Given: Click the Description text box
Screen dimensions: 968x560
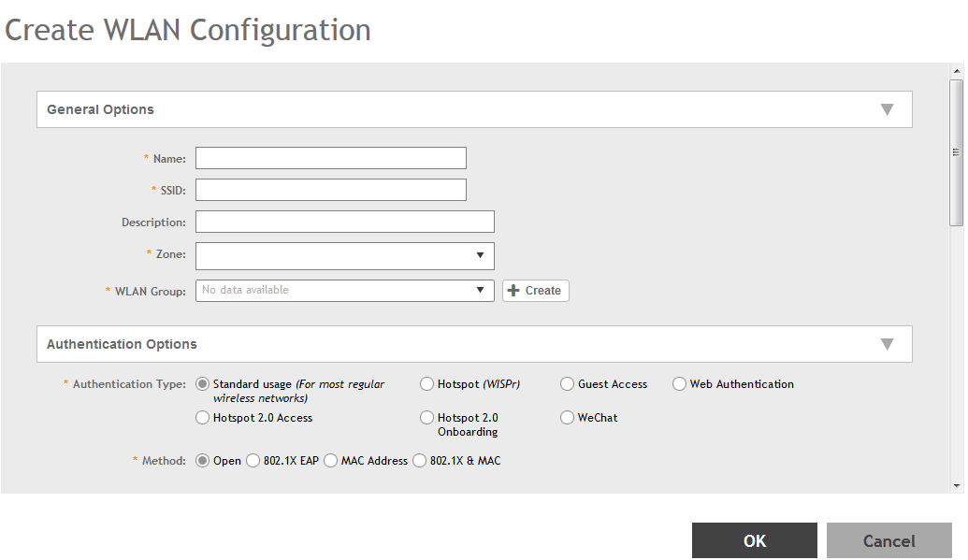Looking at the screenshot, I should (x=344, y=222).
